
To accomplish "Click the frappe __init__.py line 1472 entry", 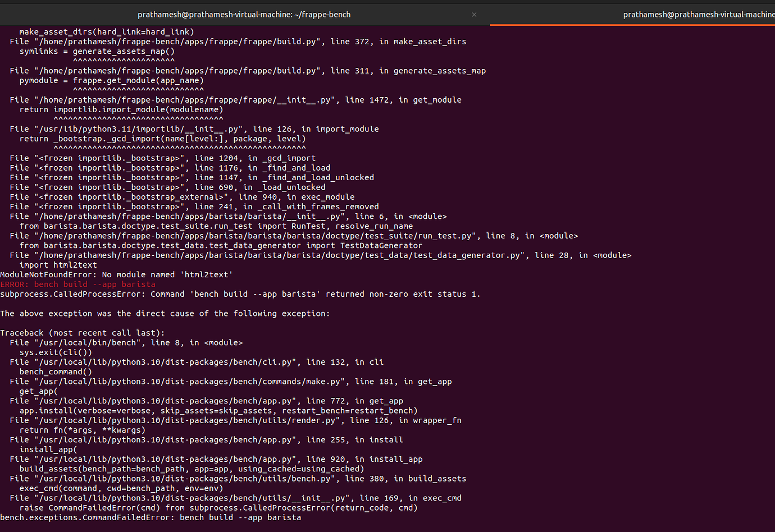I will (x=236, y=100).
